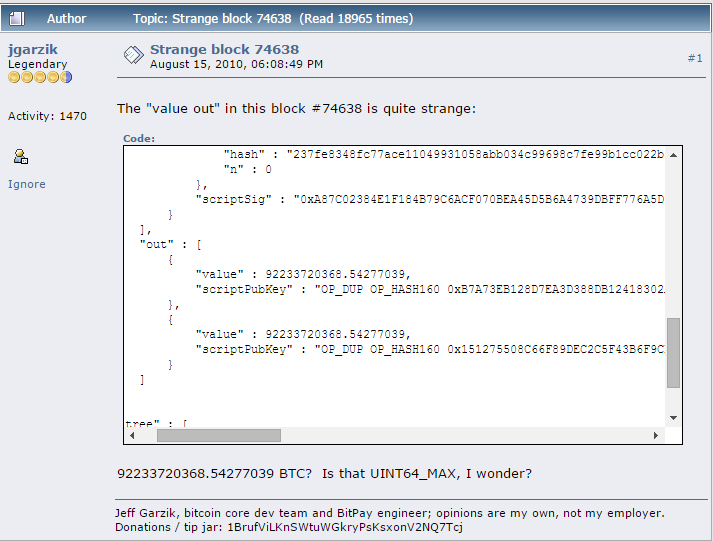Click the code box scroll-up arrow
Screen dimensions: 713x541
pyautogui.click(x=673, y=155)
